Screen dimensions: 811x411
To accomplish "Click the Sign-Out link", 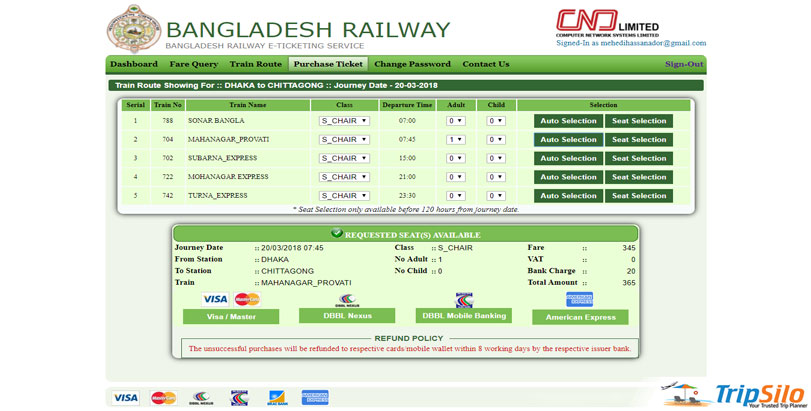I will click(684, 64).
